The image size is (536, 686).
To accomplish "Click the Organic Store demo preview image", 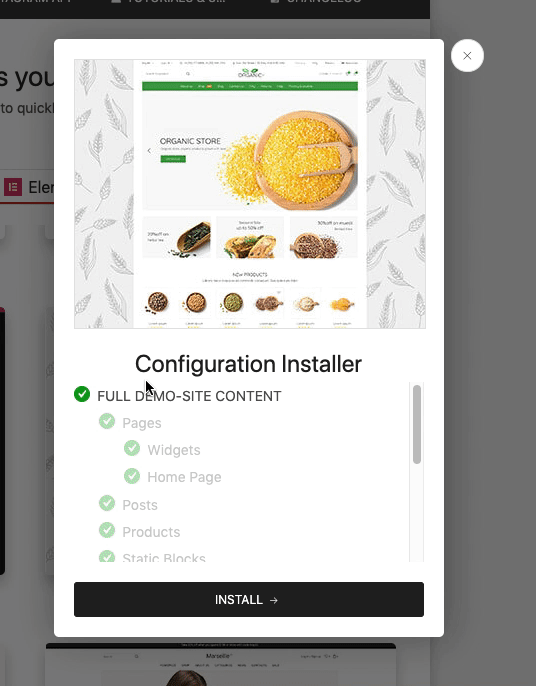I will coord(250,194).
